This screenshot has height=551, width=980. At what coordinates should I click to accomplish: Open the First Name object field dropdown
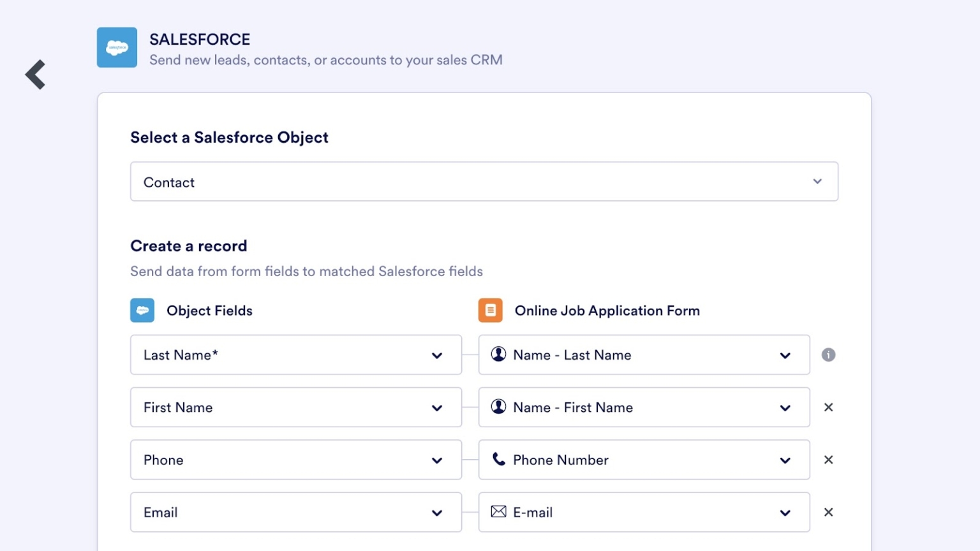(x=438, y=408)
